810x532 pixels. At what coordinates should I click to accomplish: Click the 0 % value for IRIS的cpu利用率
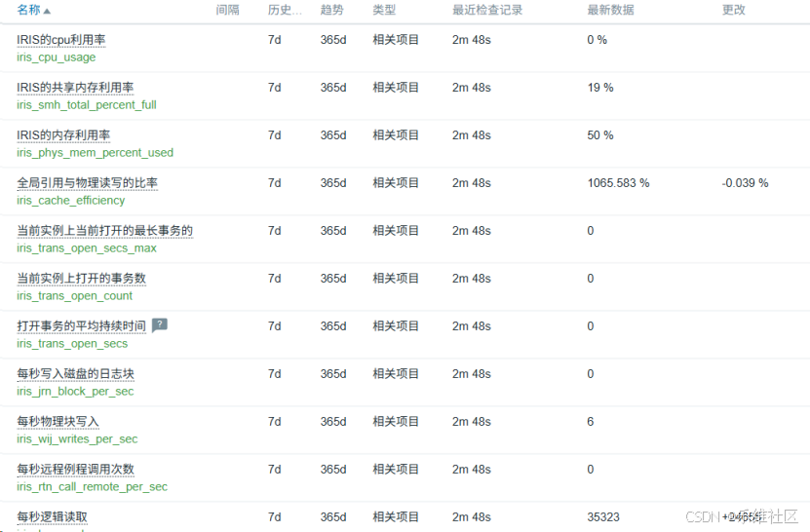pyautogui.click(x=598, y=40)
